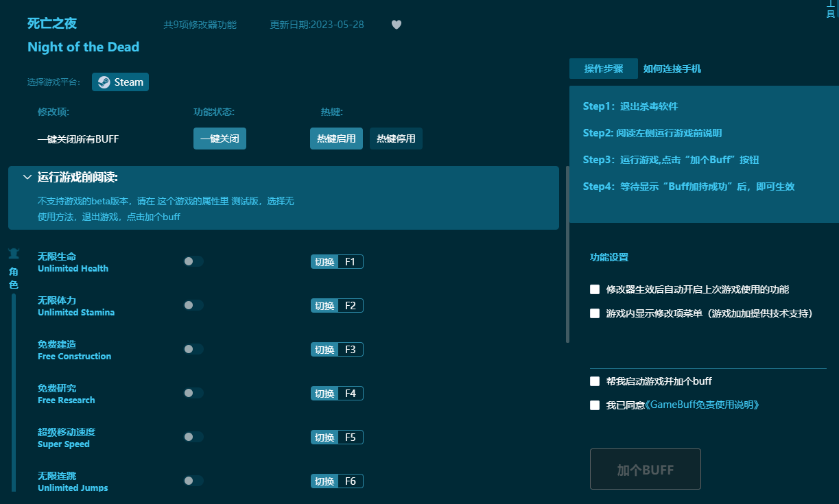Switch to the 操作步骤 tab
This screenshot has height=504, width=839.
point(604,69)
